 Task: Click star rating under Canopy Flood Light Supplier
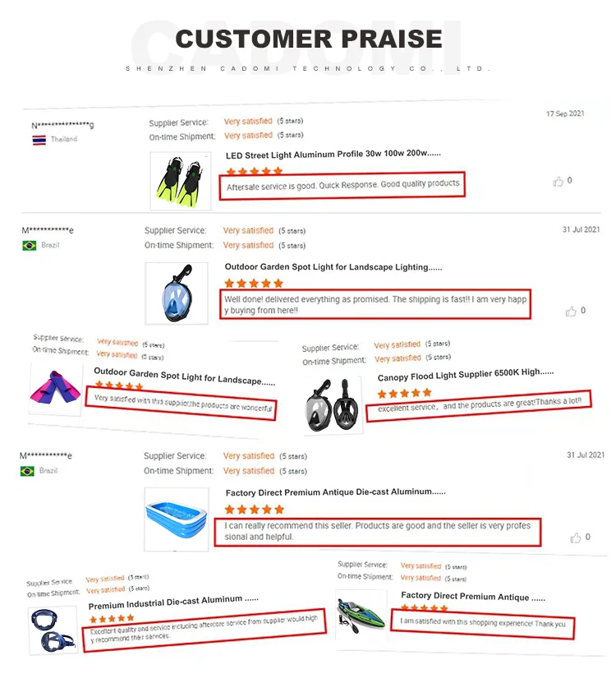click(x=405, y=393)
